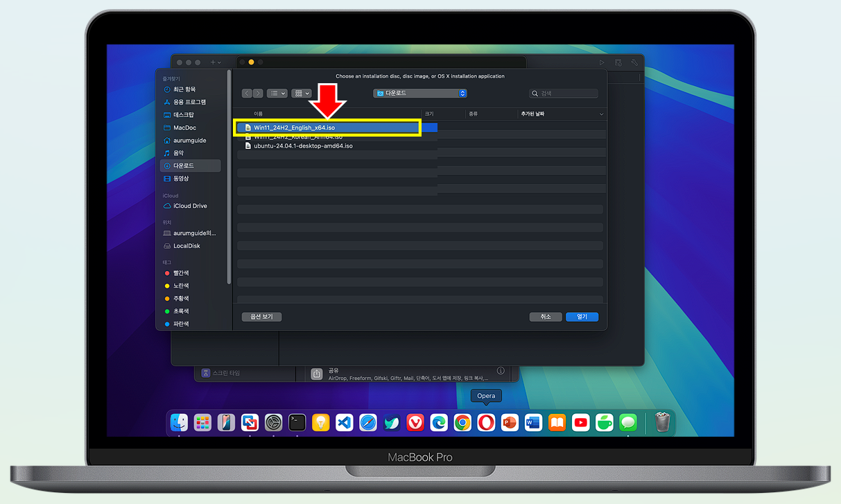Open System Settings from the Dock
Viewport: 841px width, 504px height.
tap(273, 422)
